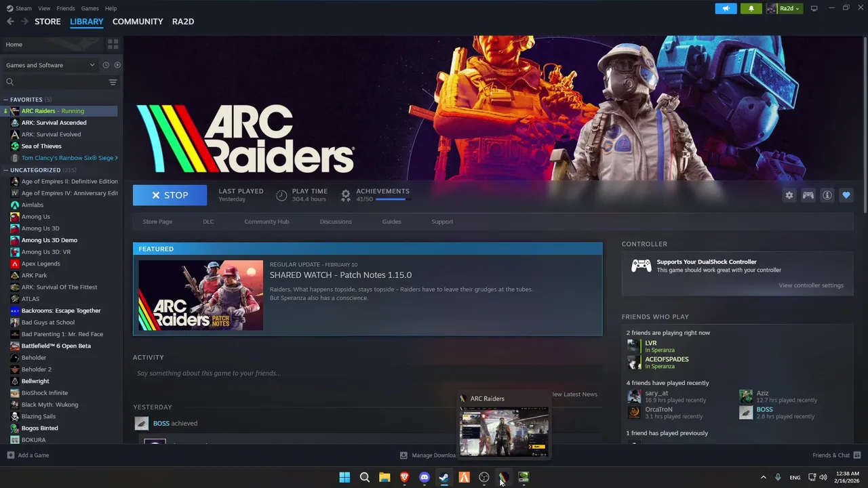Open SHARED WATCH Patch Notes 1.15.0
Image resolution: width=868 pixels, height=488 pixels.
340,274
